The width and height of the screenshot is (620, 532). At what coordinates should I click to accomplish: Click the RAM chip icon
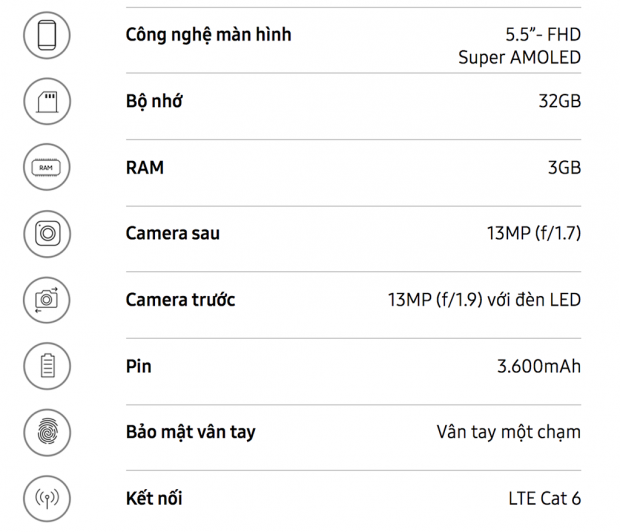tap(47, 168)
